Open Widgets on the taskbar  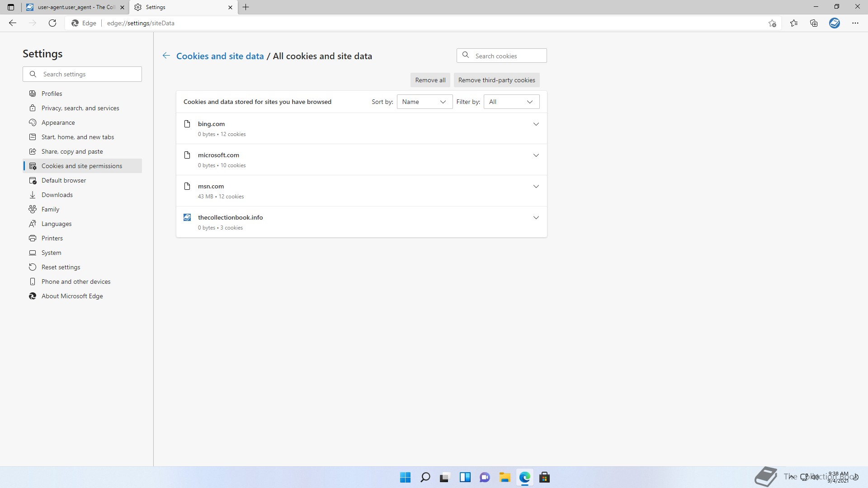tap(465, 477)
